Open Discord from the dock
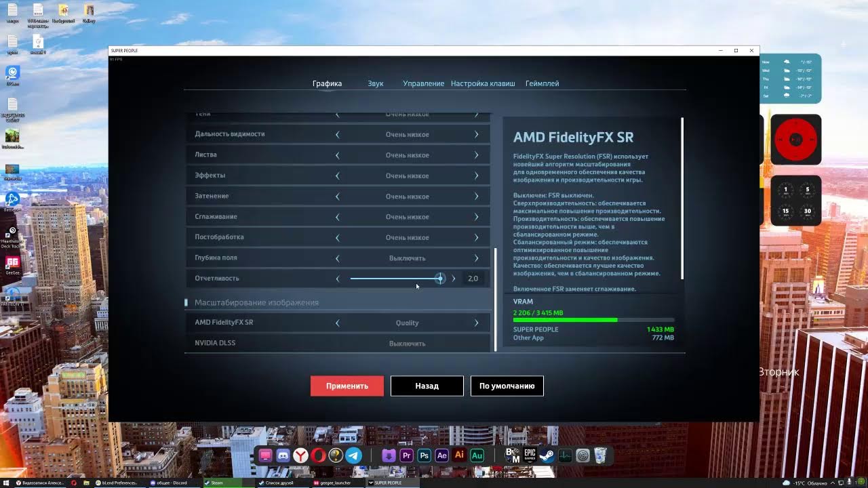868x488 pixels. [283, 456]
